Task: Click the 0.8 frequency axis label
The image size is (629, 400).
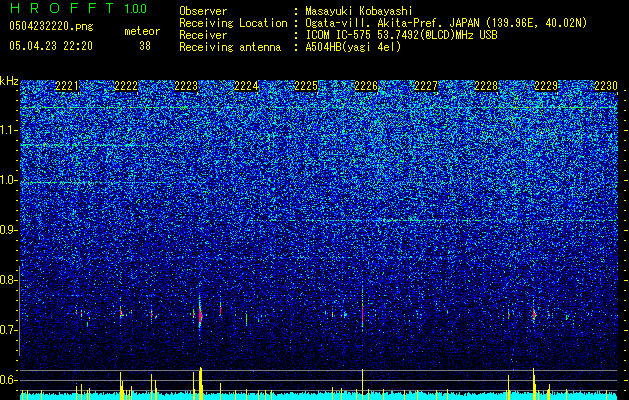Action: [x=8, y=280]
